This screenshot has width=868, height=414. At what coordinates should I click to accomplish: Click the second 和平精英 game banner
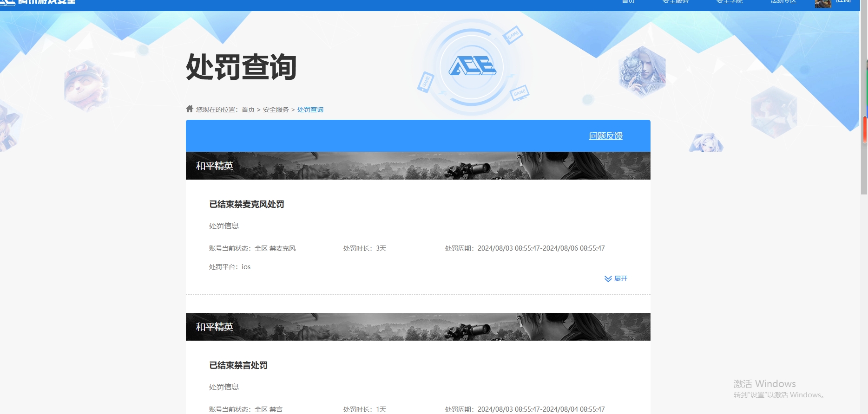(418, 327)
